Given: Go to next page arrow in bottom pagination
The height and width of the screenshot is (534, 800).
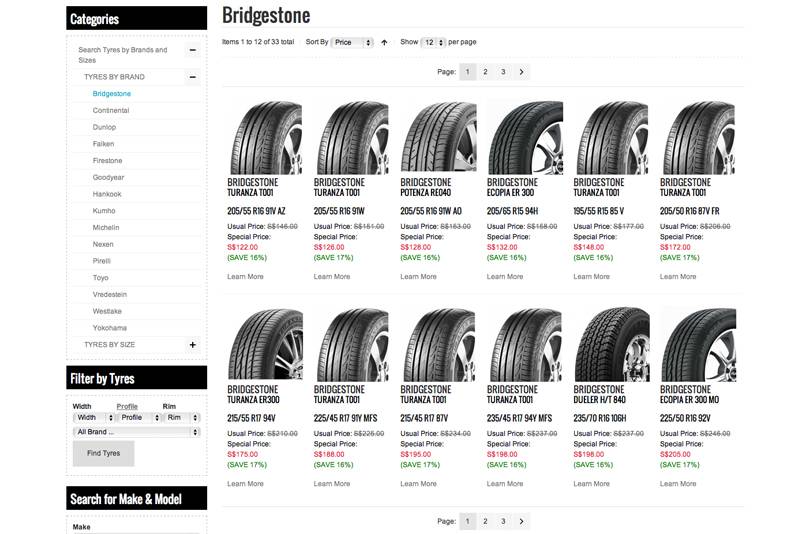Looking at the screenshot, I should 521,521.
